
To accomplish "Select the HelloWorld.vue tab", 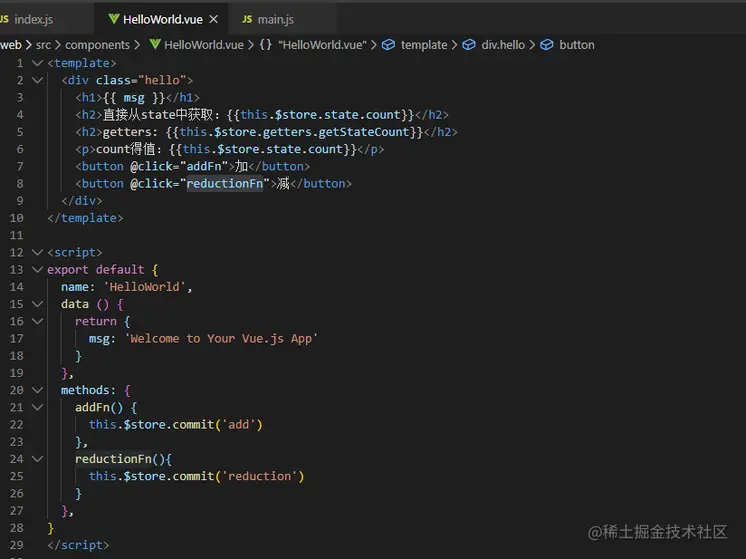I will tap(163, 20).
